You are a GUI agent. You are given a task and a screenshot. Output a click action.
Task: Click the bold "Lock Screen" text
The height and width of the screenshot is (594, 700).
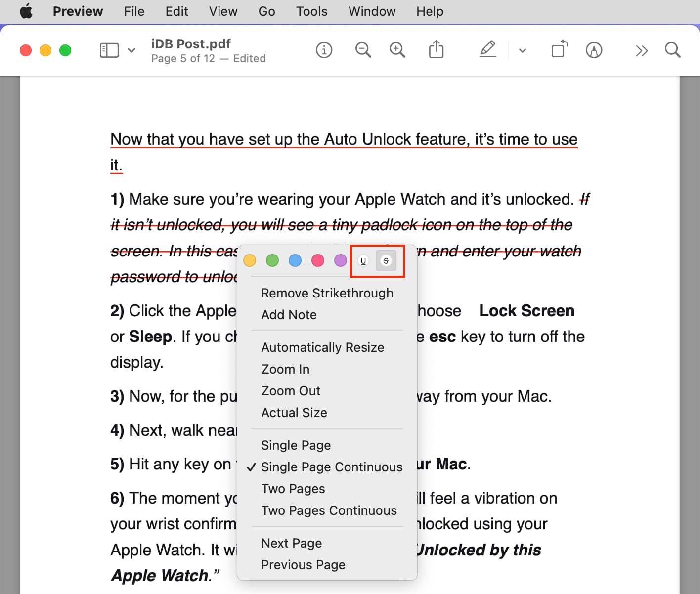click(526, 311)
